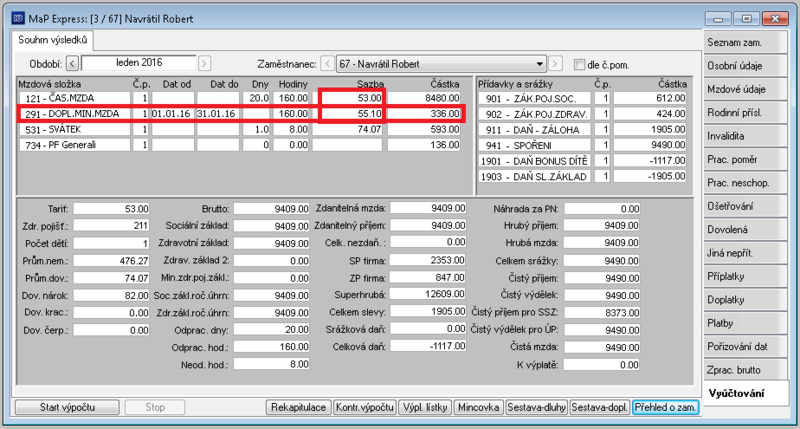The image size is (800, 429).
Task: Open the 'Jiná nepřít.' side tab
Action: click(744, 254)
